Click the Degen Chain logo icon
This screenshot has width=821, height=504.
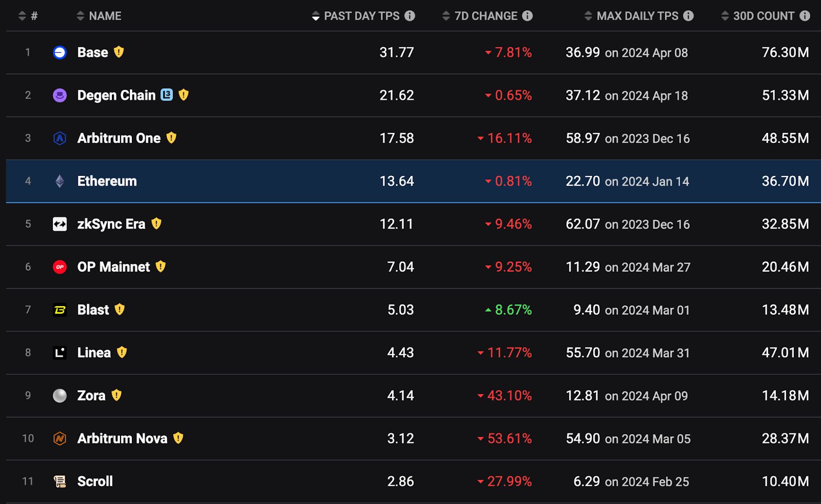pos(60,95)
